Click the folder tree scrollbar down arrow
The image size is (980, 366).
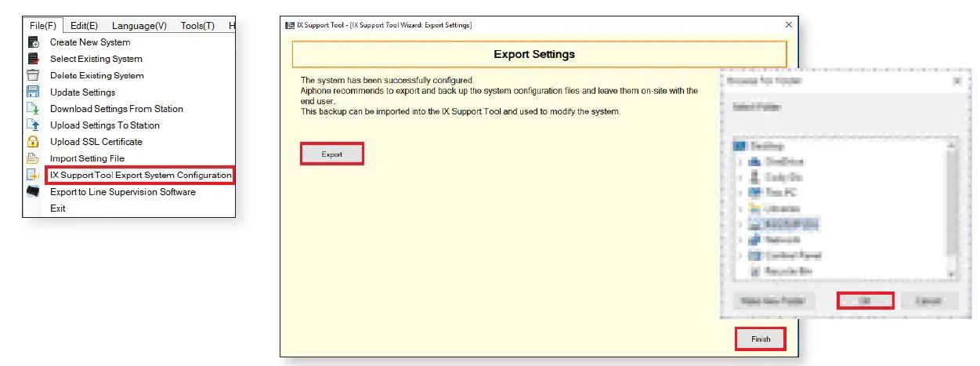(x=952, y=274)
